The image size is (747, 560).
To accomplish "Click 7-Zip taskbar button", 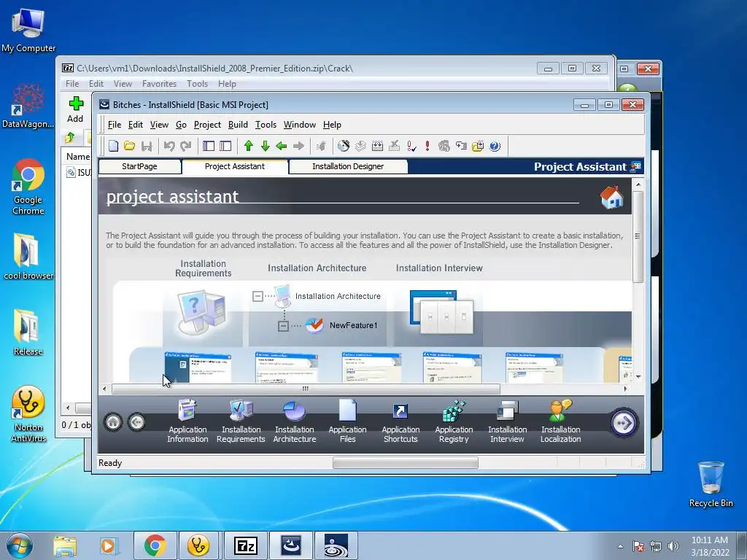I will pyautogui.click(x=246, y=545).
